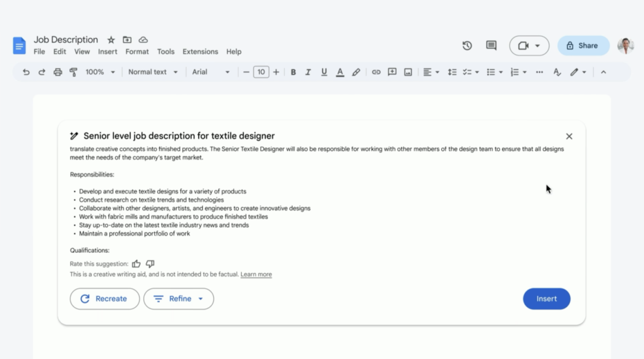Toggle bold formatting
This screenshot has height=359, width=644.
click(x=293, y=72)
